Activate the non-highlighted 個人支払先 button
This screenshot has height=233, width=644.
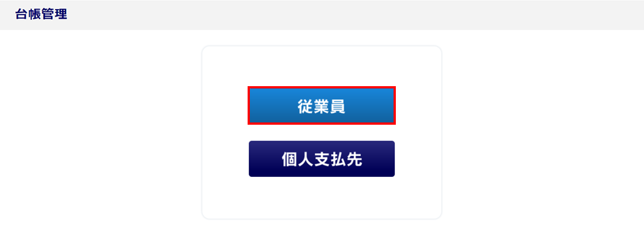click(x=321, y=159)
